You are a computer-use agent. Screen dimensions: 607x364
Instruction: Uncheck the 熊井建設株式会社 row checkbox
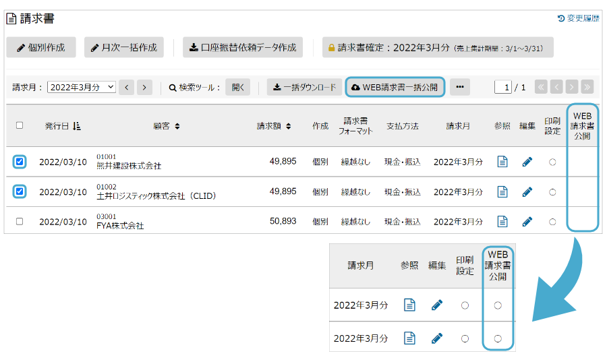(20, 162)
